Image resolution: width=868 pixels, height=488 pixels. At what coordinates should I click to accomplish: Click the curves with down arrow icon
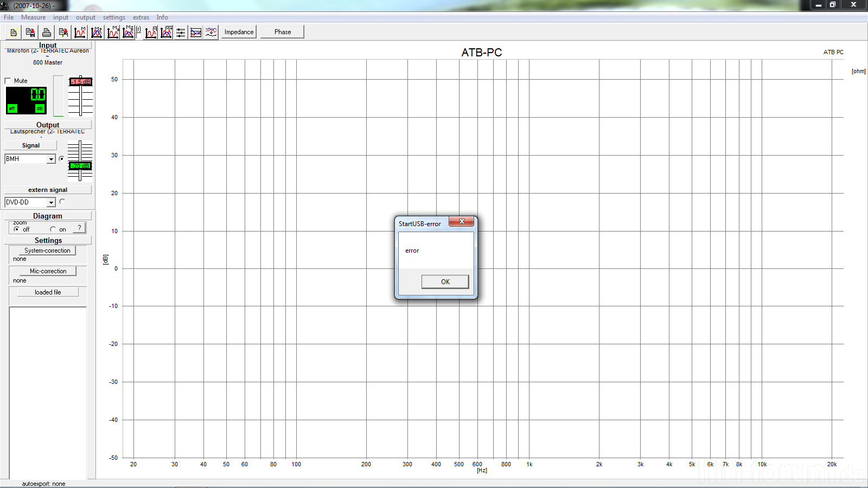click(x=211, y=33)
